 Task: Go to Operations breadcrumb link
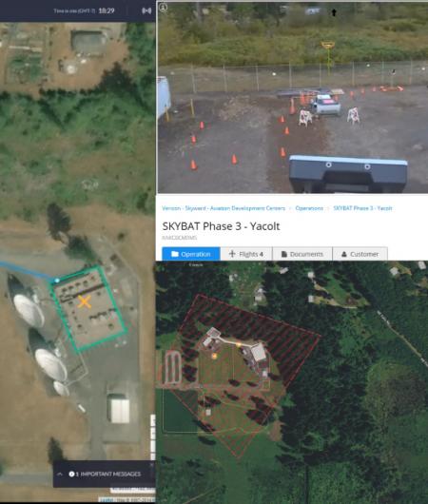309,208
